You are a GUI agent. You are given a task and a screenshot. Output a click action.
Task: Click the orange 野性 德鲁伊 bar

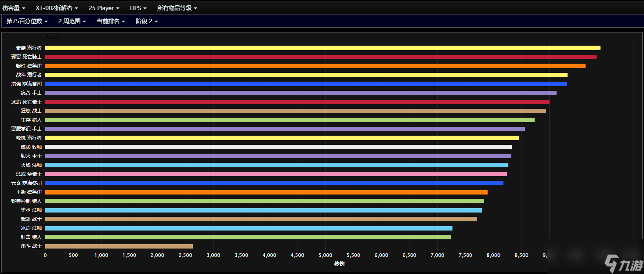(315, 66)
